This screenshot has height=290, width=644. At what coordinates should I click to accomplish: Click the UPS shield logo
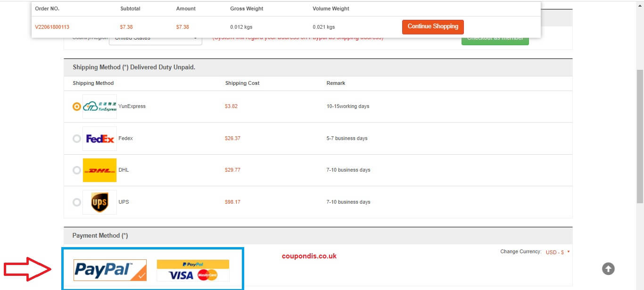point(99,202)
